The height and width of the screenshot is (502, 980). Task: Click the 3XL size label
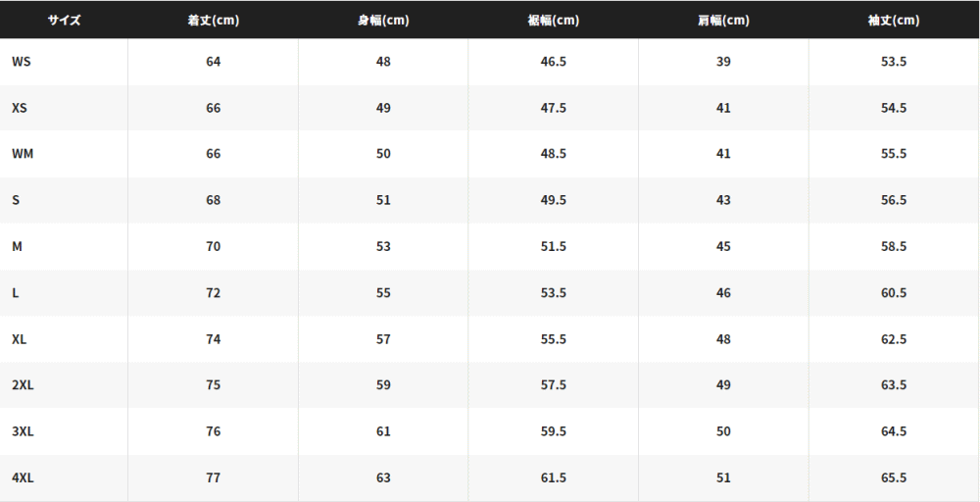(x=23, y=430)
